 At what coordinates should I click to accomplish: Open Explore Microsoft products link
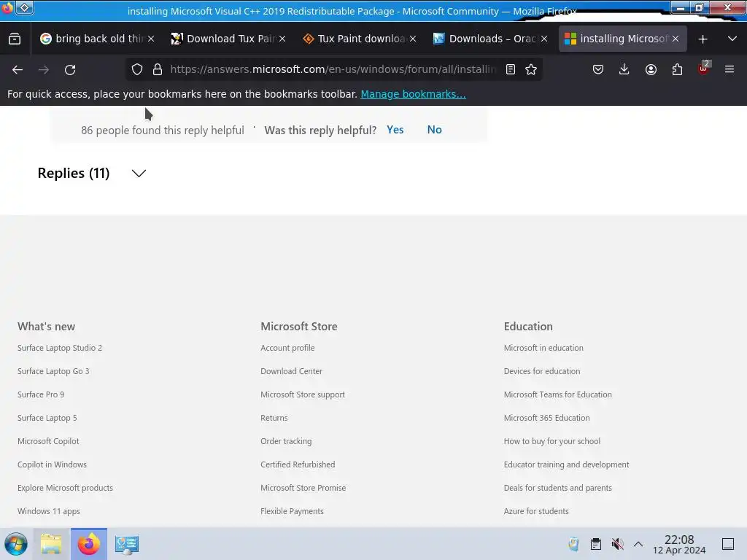(65, 488)
